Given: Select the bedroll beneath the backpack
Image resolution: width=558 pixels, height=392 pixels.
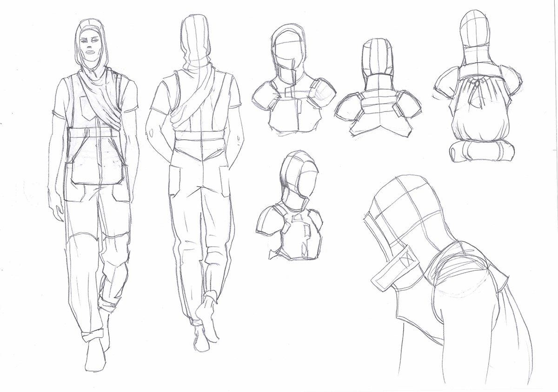Looking at the screenshot, I should click(483, 151).
